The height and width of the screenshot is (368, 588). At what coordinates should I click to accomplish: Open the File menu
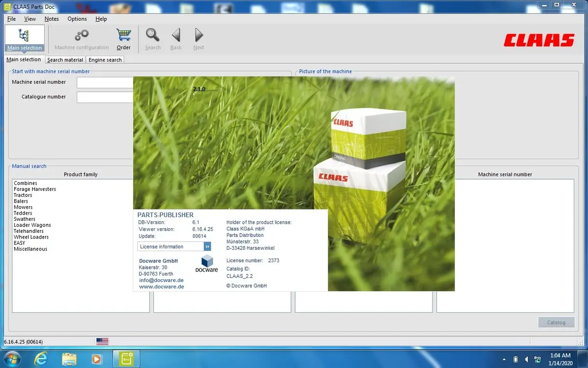pos(12,19)
